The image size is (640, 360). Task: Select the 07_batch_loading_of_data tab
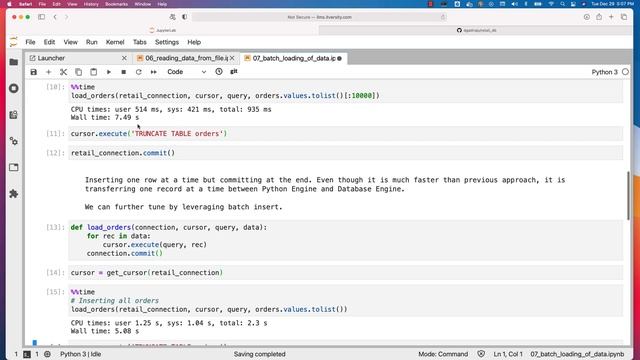coord(293,58)
